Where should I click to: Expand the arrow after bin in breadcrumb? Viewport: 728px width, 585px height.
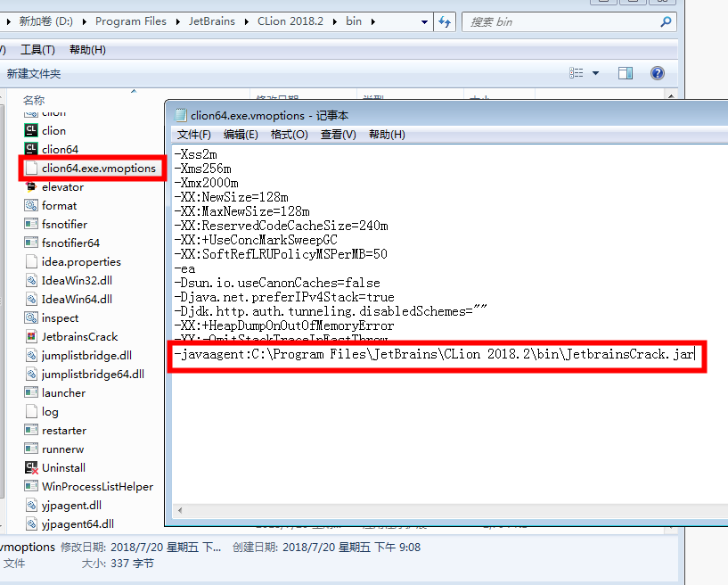click(x=372, y=21)
